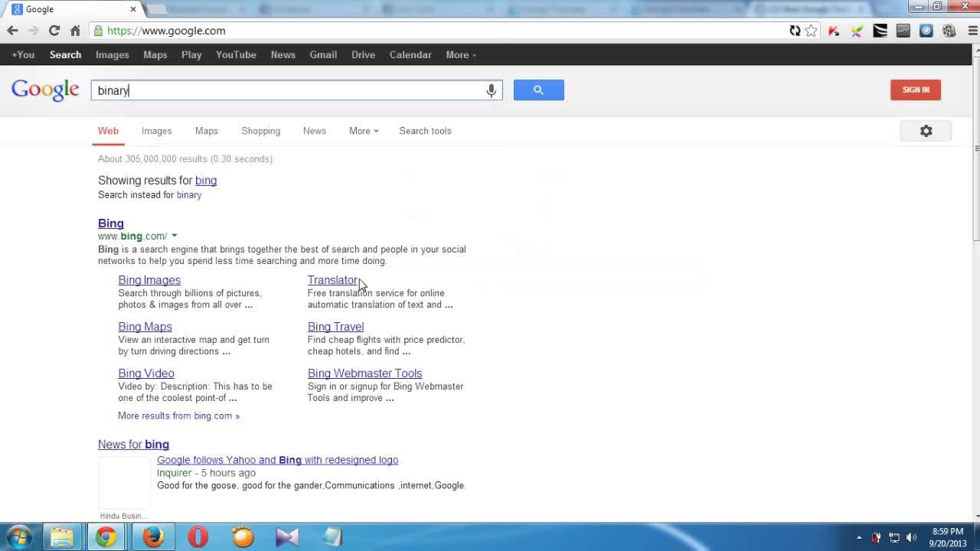980x551 pixels.
Task: Click the sync arrows icon in address bar
Action: [795, 31]
